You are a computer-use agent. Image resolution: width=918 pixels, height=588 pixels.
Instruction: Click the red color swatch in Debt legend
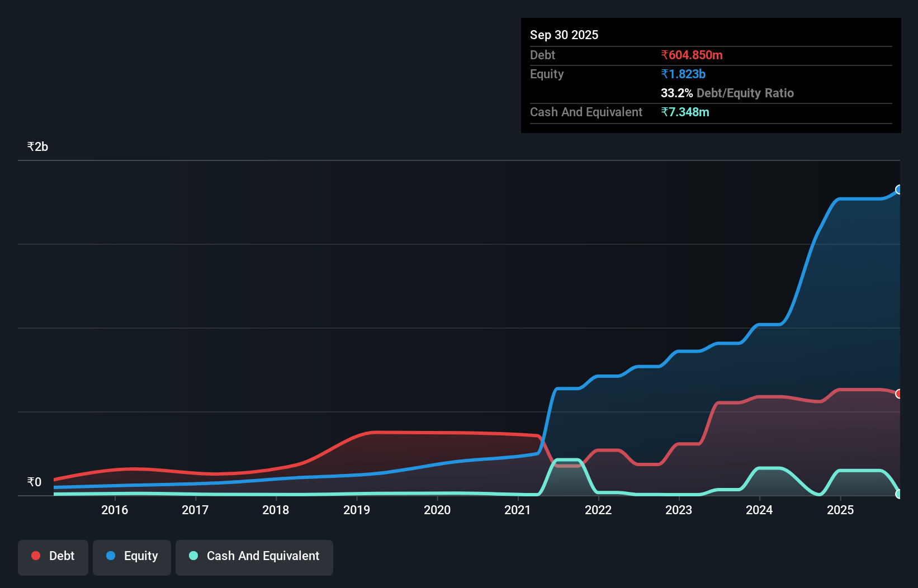point(35,556)
